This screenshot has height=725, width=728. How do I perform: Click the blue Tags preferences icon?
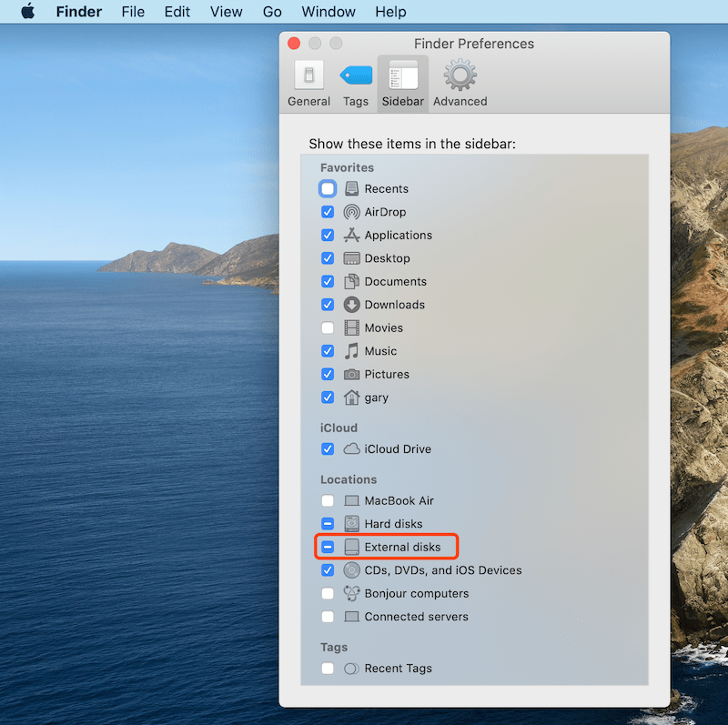356,76
